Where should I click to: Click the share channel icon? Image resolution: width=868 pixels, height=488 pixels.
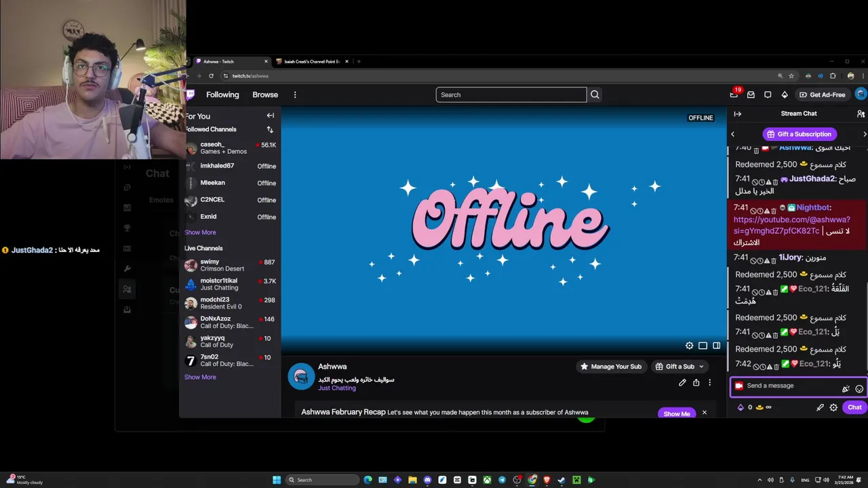point(696,382)
